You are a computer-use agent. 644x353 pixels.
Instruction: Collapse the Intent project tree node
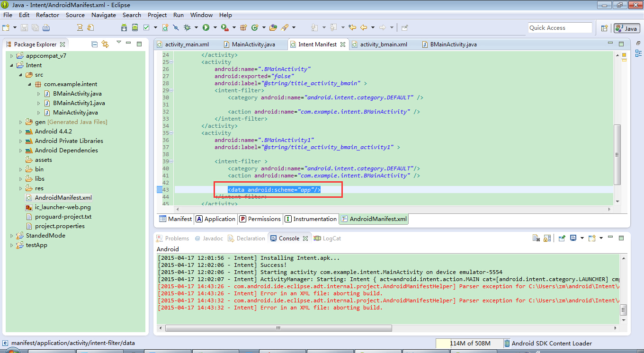point(12,65)
